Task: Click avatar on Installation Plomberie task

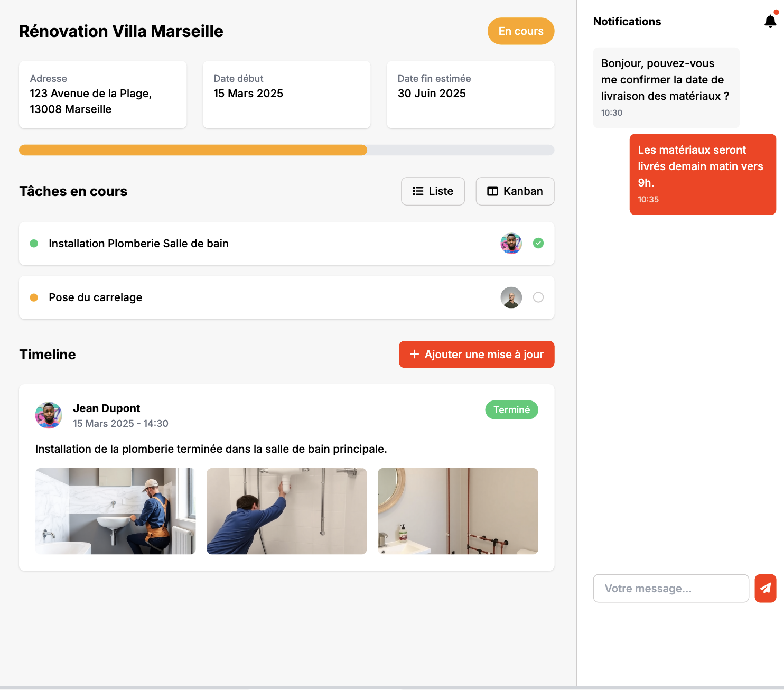Action: click(511, 244)
